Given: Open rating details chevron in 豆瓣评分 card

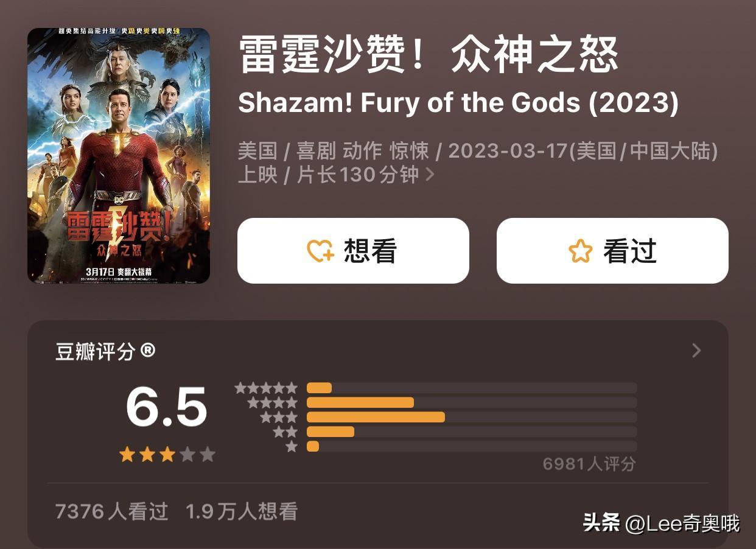Looking at the screenshot, I should (696, 351).
